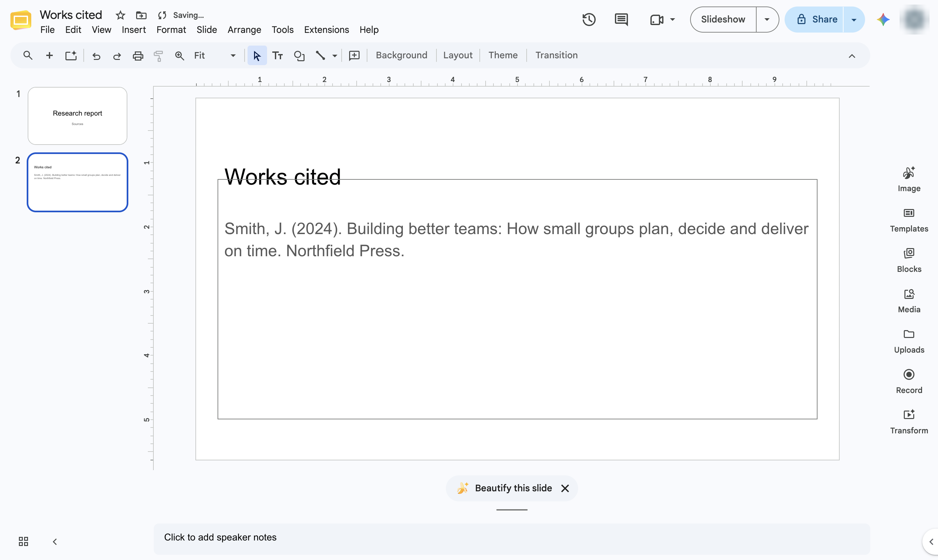Open the Image generation side panel
Viewport: 938px width, 560px height.
(x=909, y=179)
